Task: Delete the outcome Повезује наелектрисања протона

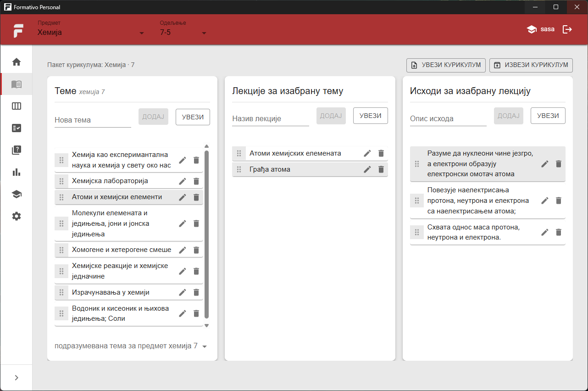Action: pos(559,201)
